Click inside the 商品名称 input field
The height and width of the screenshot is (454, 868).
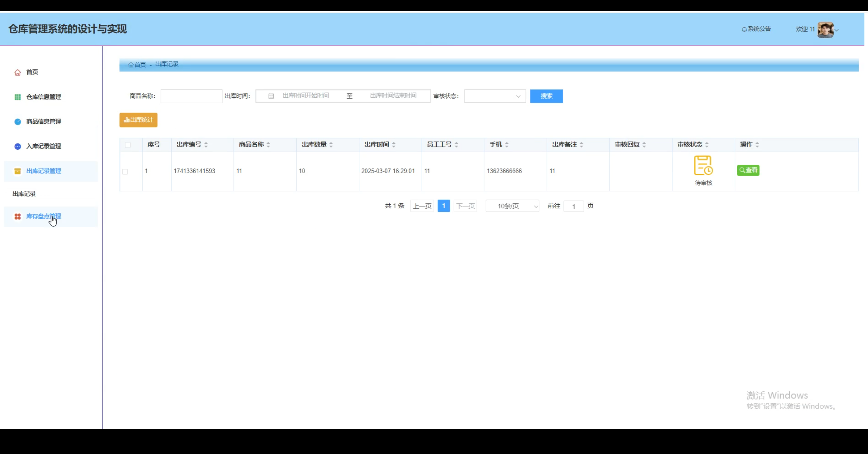click(191, 96)
